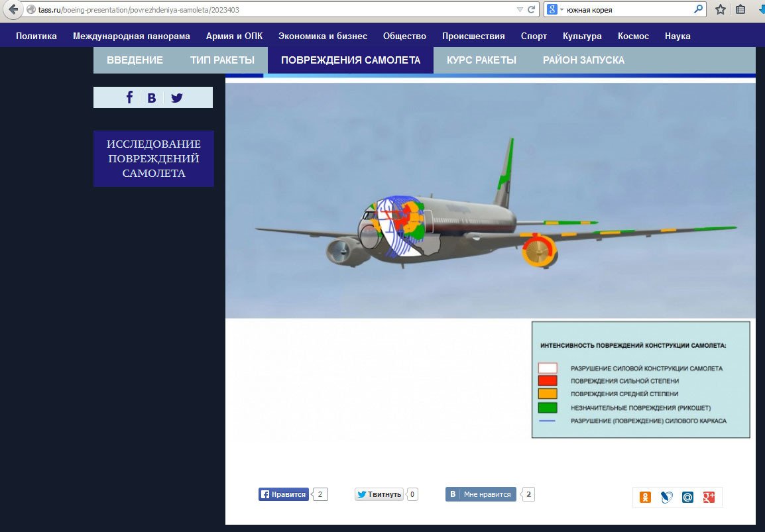Select the Политика menu item
Viewport: 765px width, 532px height.
36,36
